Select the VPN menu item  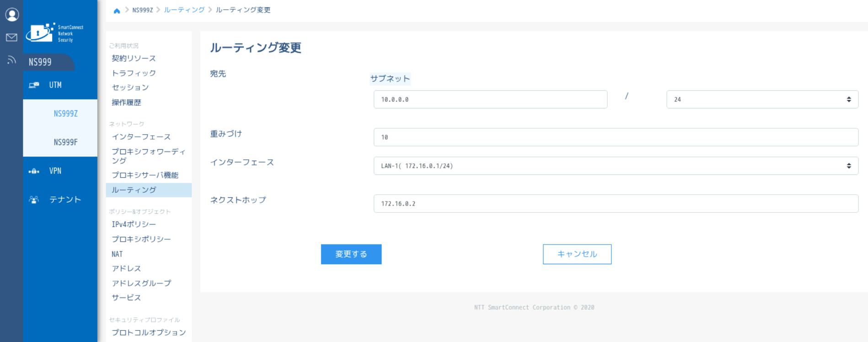click(60, 171)
